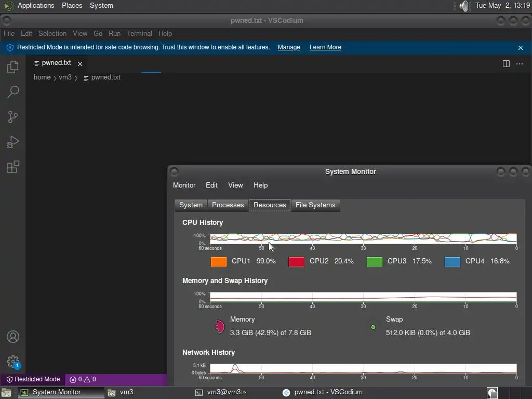532x399 pixels.
Task: Click the volume speaker icon
Action: [x=464, y=6]
